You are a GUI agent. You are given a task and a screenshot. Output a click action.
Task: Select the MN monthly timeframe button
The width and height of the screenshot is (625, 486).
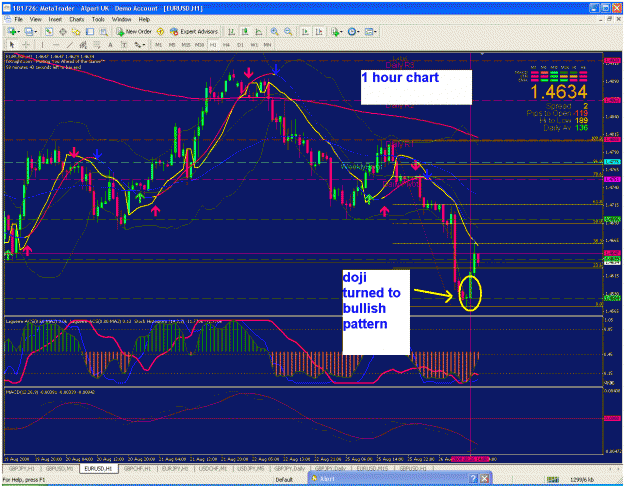(x=267, y=45)
